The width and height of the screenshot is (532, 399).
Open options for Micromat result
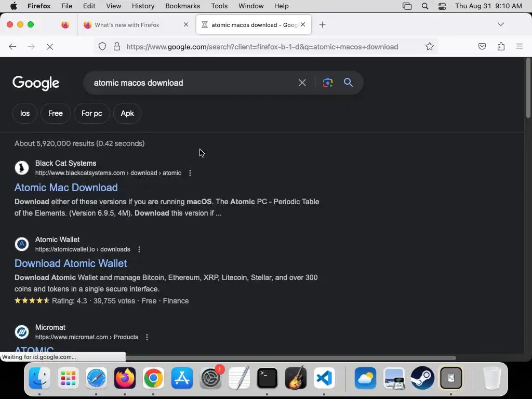click(x=147, y=337)
